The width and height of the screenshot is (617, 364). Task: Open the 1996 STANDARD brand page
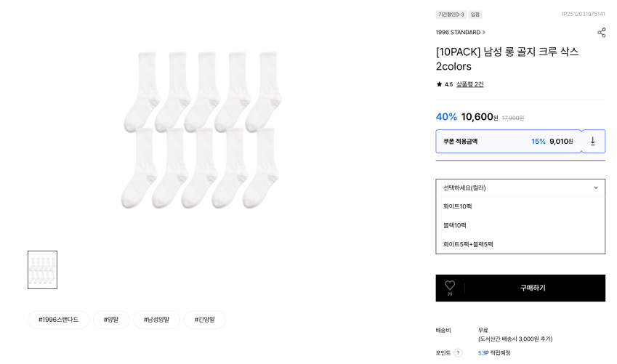[460, 33]
